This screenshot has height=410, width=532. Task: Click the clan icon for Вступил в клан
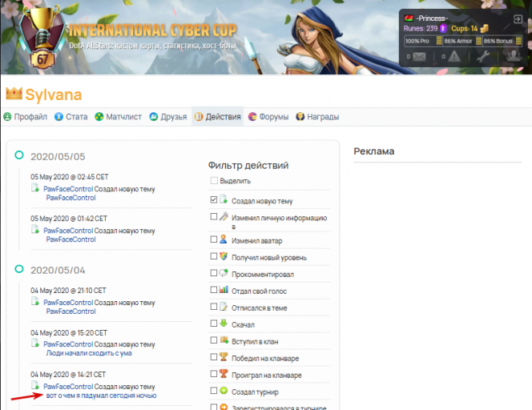[224, 340]
